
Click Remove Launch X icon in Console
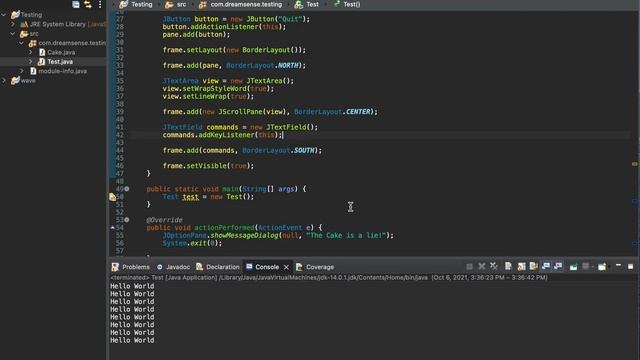[x=482, y=267]
